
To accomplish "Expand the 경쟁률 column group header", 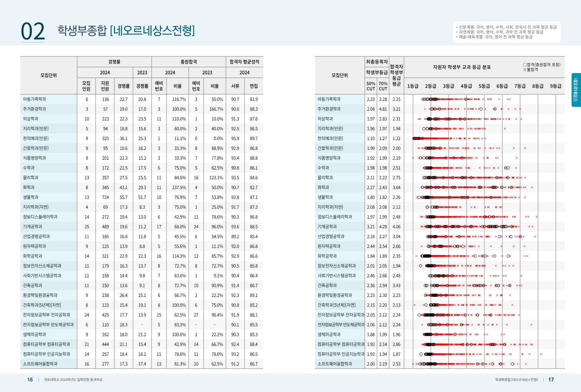I will coord(114,61).
